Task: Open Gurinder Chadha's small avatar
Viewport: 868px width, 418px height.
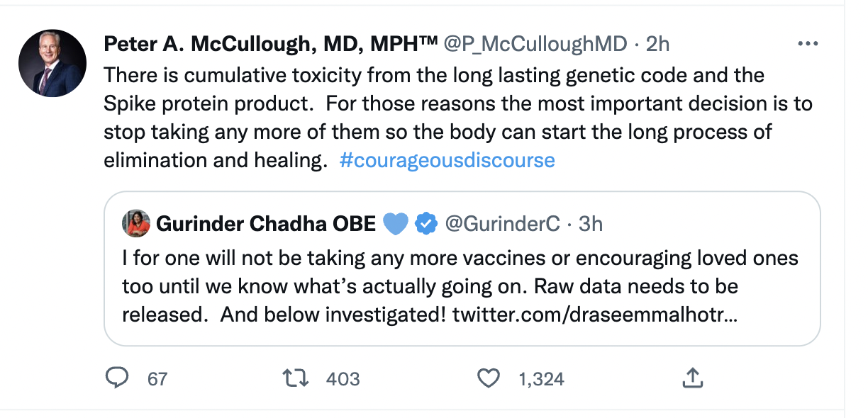Action: point(136,224)
